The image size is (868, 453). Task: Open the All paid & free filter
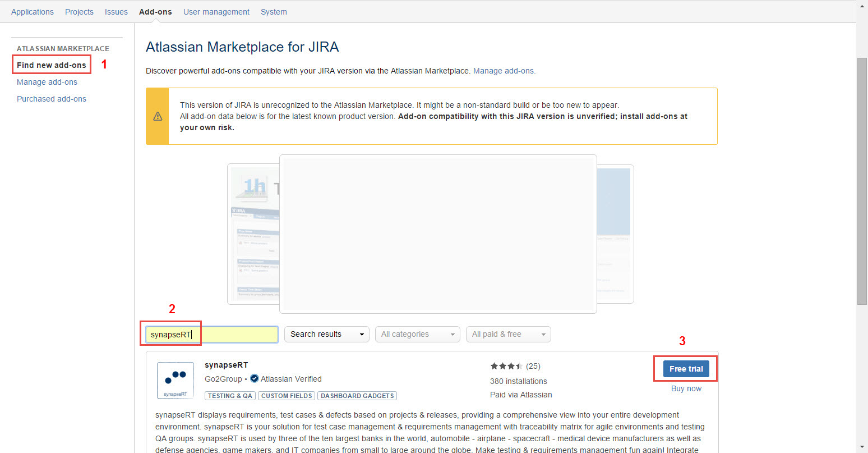[508, 334]
